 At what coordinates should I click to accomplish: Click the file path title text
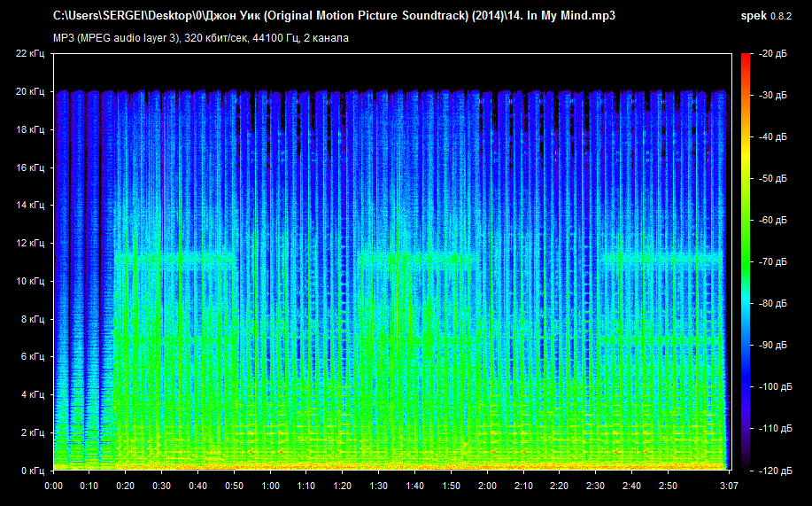point(334,16)
